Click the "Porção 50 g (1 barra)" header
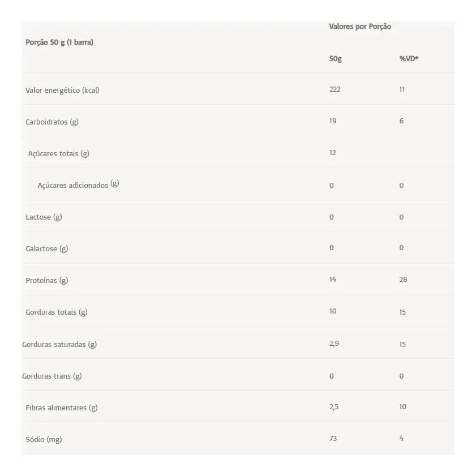The height and width of the screenshot is (476, 476). [59, 42]
